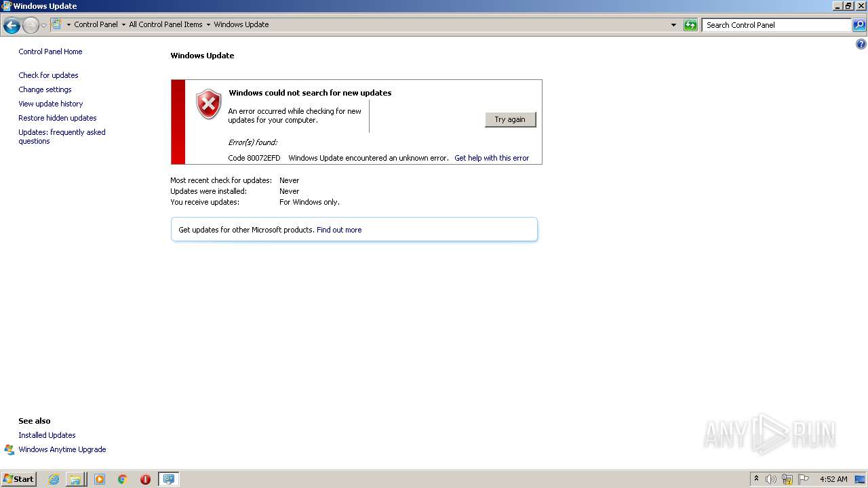Launch Windows Media Player taskbar icon
This screenshot has width=868, height=488.
click(x=99, y=479)
